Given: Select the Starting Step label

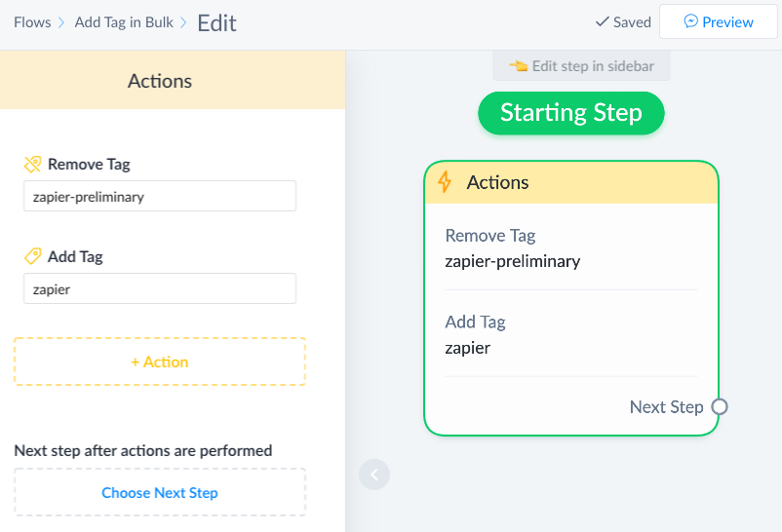Looking at the screenshot, I should (571, 113).
